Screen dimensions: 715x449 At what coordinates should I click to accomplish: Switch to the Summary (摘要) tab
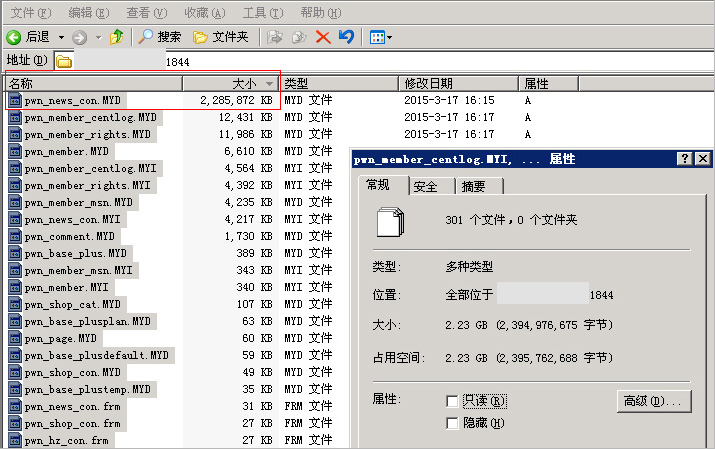coord(474,186)
